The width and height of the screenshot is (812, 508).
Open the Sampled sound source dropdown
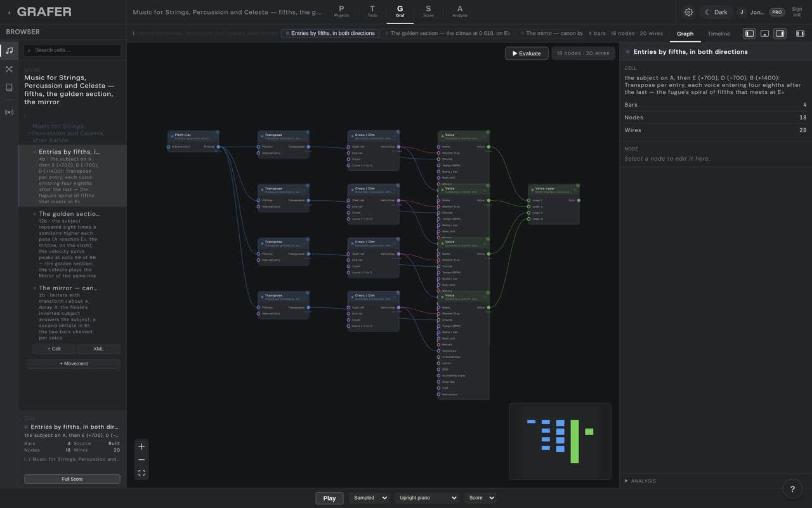tap(369, 498)
